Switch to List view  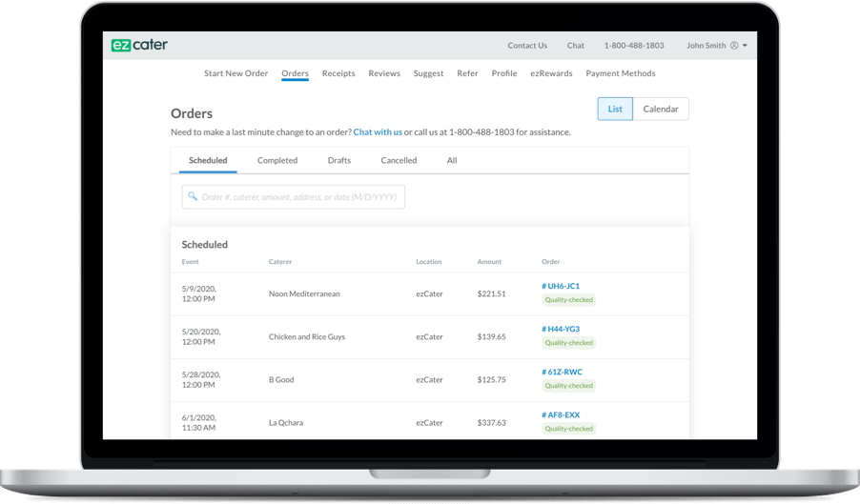615,109
